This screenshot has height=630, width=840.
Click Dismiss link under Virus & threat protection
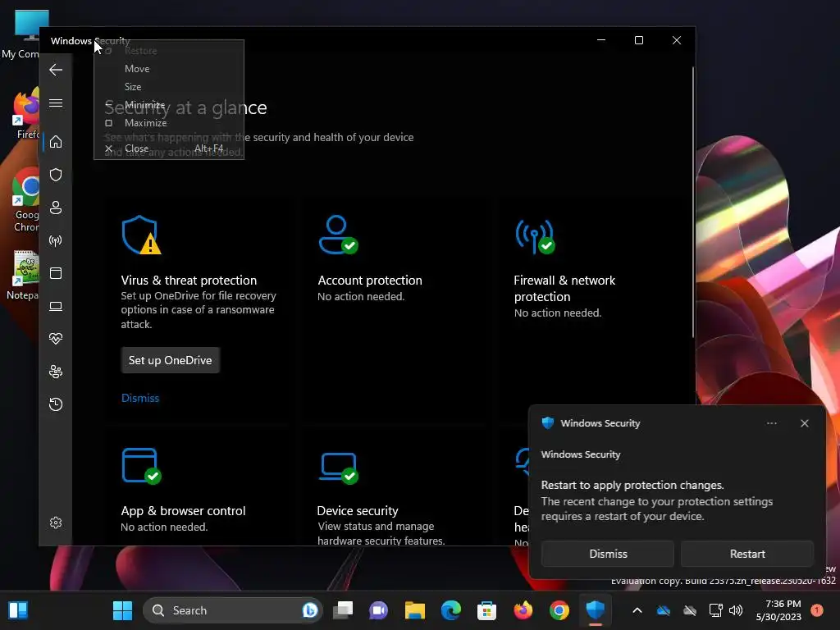point(140,398)
